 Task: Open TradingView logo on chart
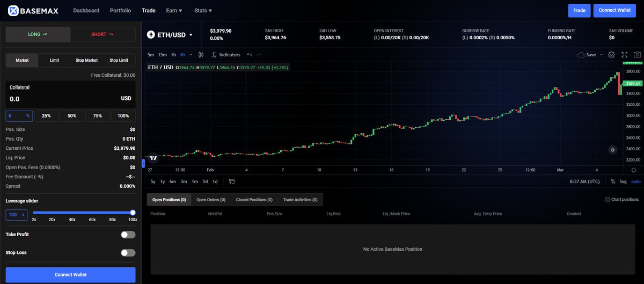[x=153, y=158]
